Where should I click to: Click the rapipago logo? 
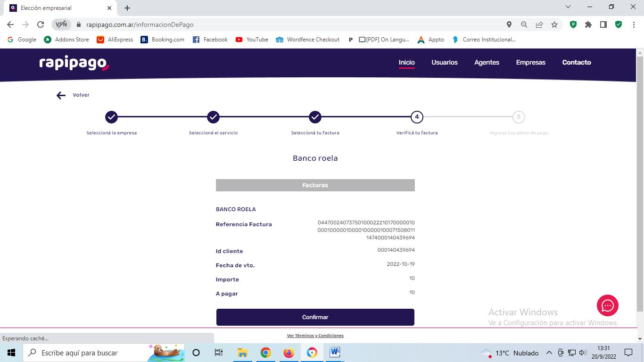click(74, 63)
